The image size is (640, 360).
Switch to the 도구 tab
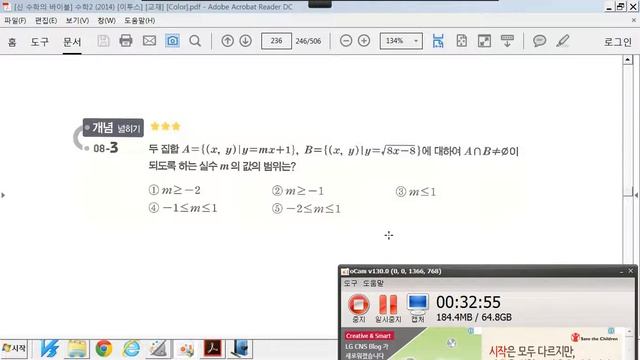[x=40, y=42]
